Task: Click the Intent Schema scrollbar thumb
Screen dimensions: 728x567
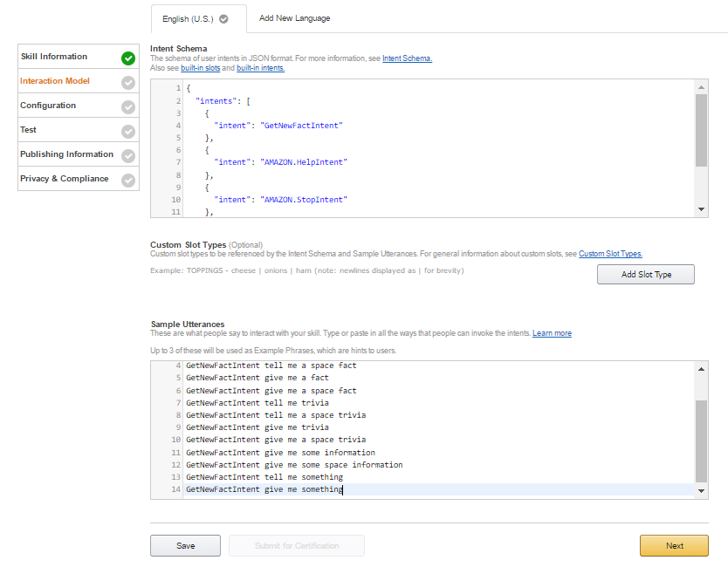Action: click(x=701, y=130)
